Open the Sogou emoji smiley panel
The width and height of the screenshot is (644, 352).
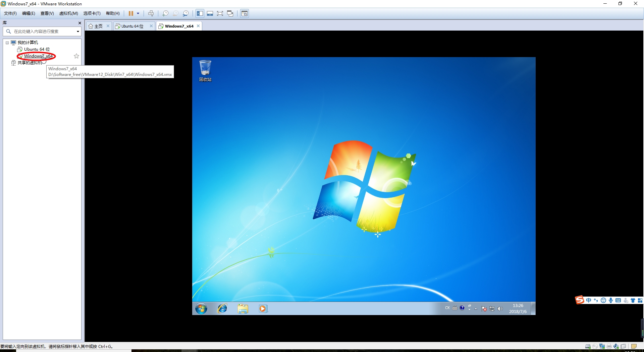(603, 300)
